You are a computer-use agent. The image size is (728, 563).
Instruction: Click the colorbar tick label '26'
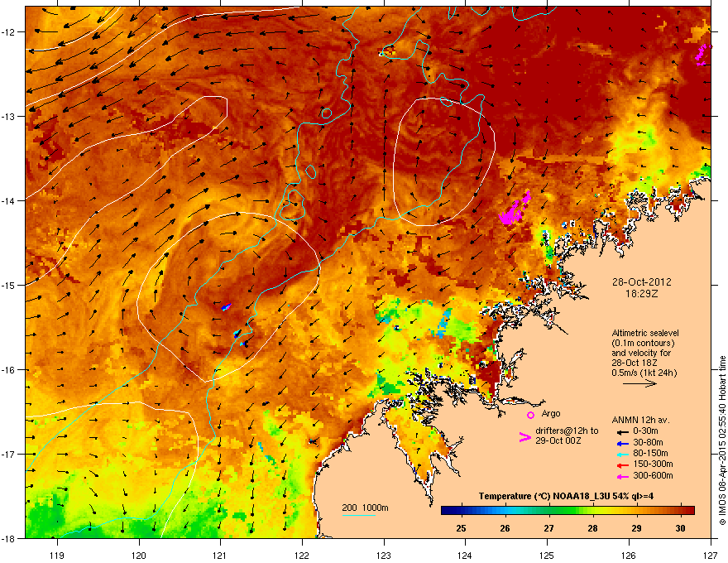[x=505, y=528]
